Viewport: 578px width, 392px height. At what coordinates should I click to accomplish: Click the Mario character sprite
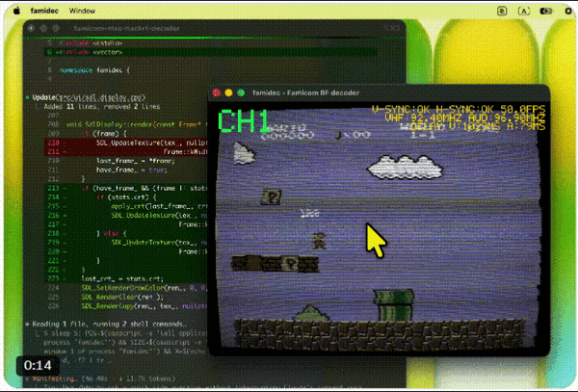(319, 241)
